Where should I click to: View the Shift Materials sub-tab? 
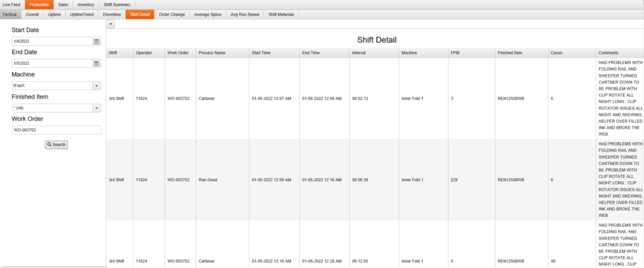281,14
